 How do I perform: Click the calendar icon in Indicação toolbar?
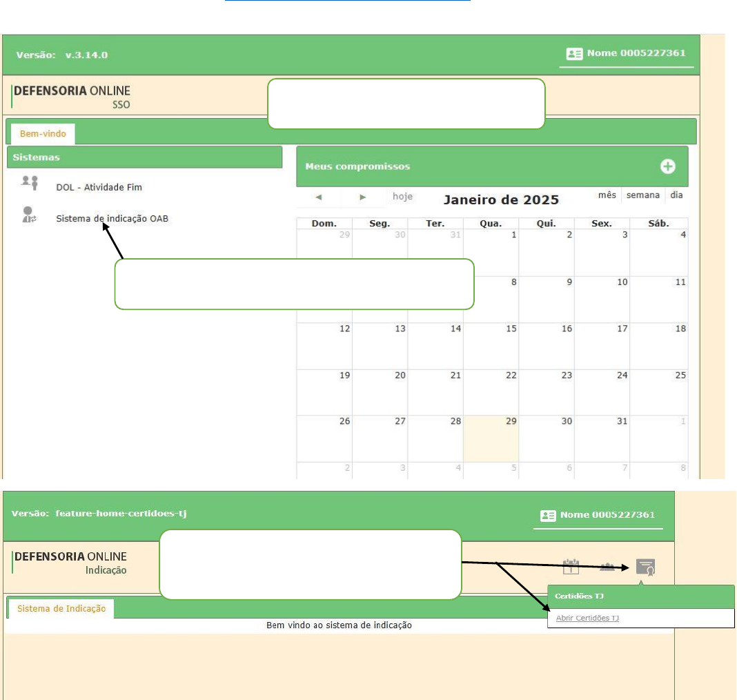tap(571, 567)
